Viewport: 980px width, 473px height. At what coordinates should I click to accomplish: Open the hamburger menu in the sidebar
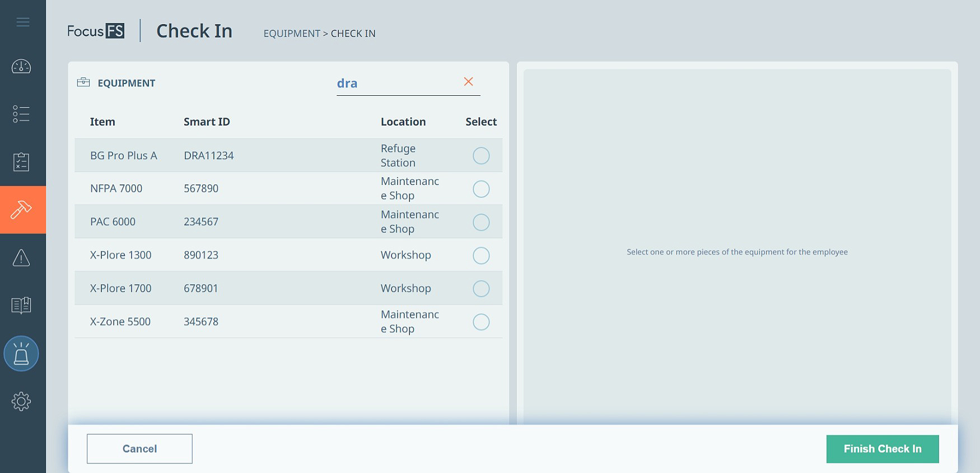[x=23, y=22]
